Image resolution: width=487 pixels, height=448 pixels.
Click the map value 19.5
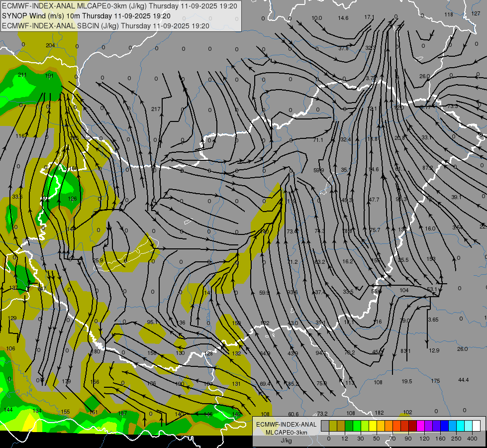[406, 381]
